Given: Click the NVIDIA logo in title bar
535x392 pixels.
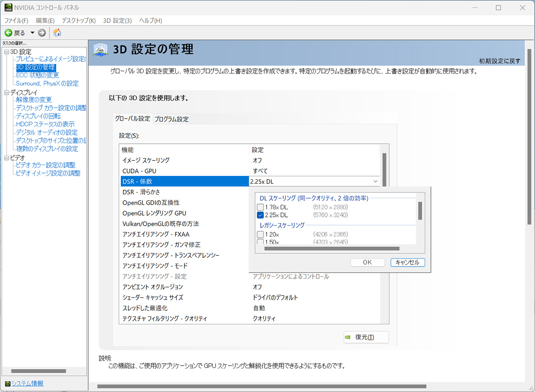Looking at the screenshot, I should 8,8.
